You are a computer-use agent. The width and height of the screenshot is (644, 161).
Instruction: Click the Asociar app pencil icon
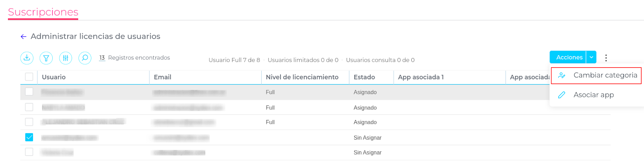pyautogui.click(x=562, y=95)
